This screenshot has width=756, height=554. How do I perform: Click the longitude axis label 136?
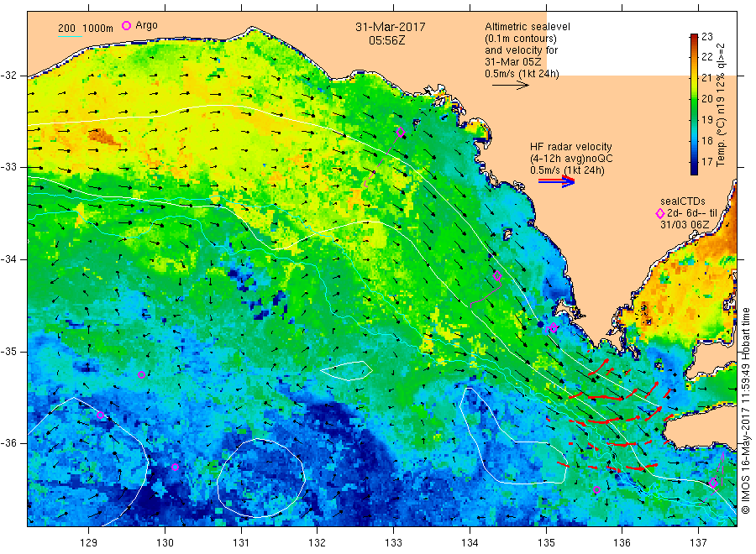tap(622, 543)
